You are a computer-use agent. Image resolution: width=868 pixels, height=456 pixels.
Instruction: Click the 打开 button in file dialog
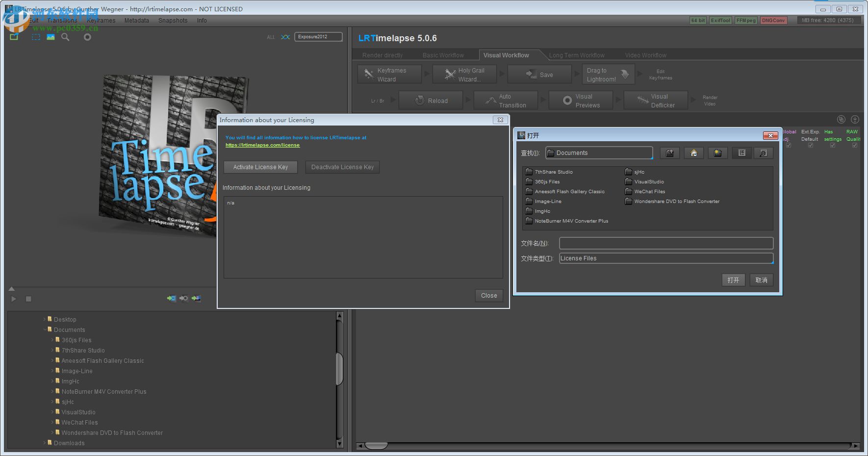tap(733, 280)
